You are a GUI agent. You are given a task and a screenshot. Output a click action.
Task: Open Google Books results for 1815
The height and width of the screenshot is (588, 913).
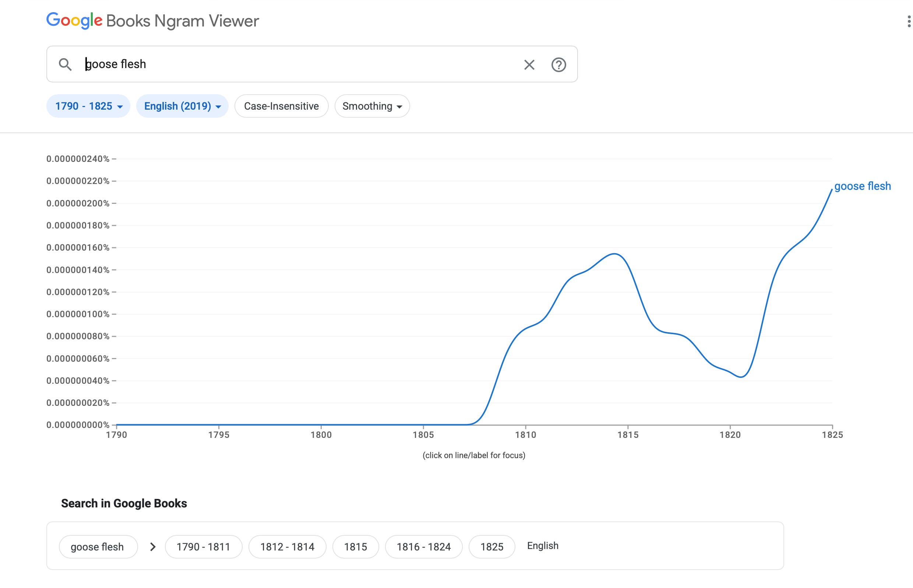coord(356,547)
